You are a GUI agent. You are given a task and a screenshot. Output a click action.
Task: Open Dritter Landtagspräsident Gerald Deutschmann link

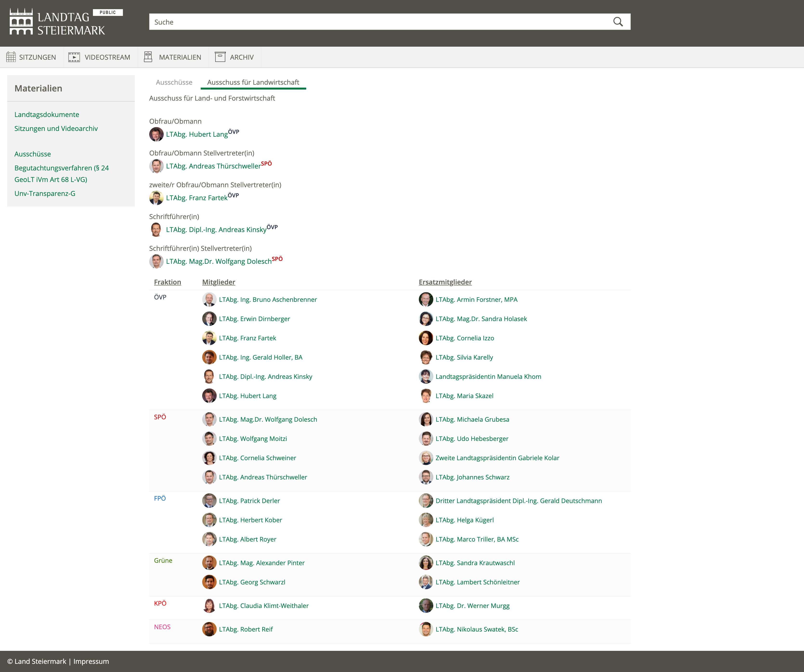[x=519, y=501]
